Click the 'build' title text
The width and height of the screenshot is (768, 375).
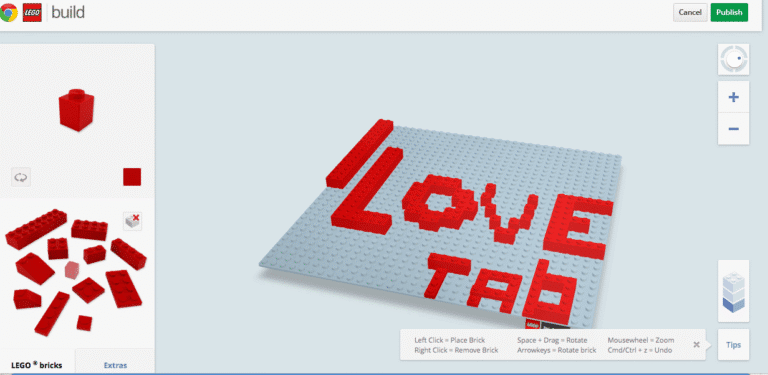coord(68,13)
